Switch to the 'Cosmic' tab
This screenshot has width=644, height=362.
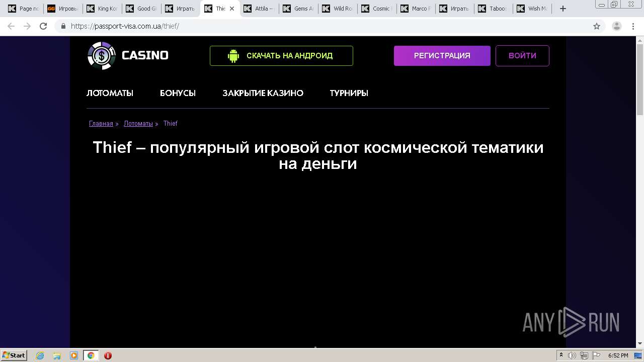[377, 9]
